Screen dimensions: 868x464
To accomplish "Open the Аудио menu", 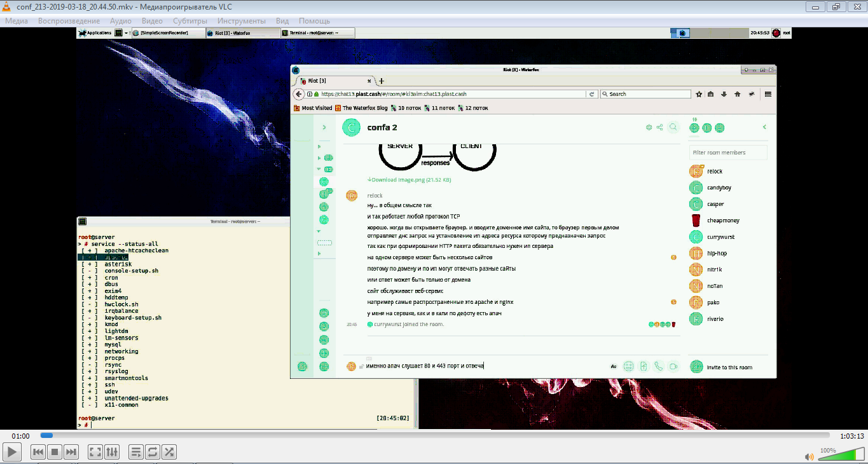I will click(x=120, y=20).
